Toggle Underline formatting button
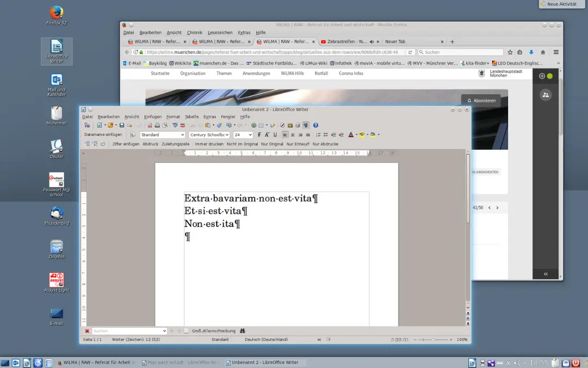Screen dimensions: 588x368 (275, 135)
